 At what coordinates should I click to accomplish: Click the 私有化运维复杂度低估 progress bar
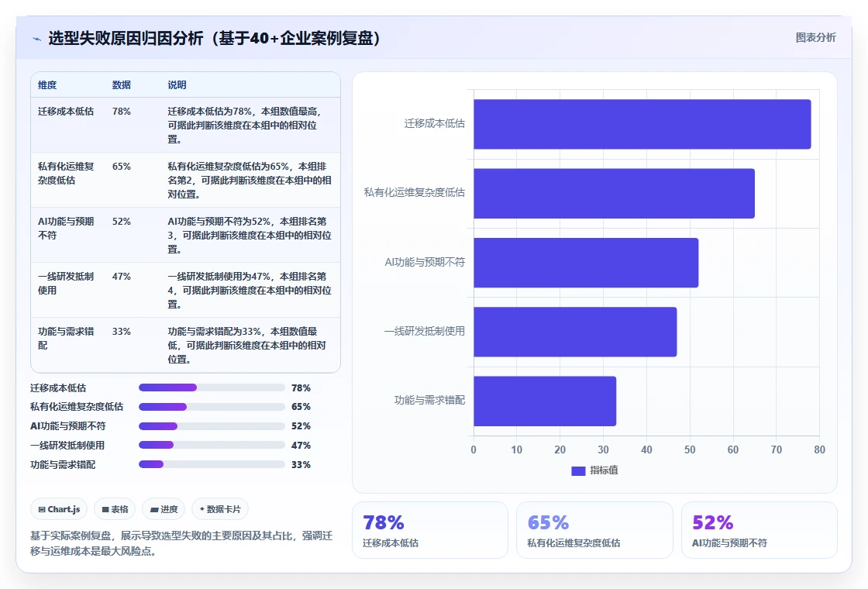(212, 407)
